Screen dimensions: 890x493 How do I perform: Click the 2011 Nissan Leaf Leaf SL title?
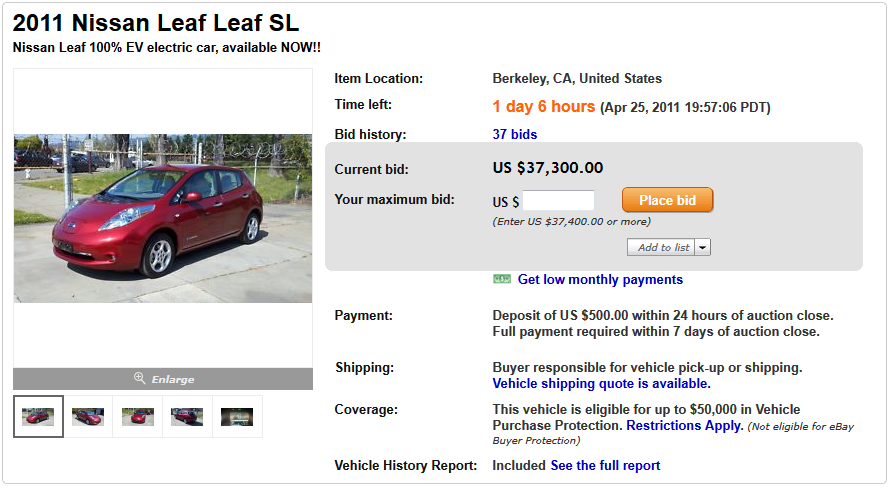[156, 23]
